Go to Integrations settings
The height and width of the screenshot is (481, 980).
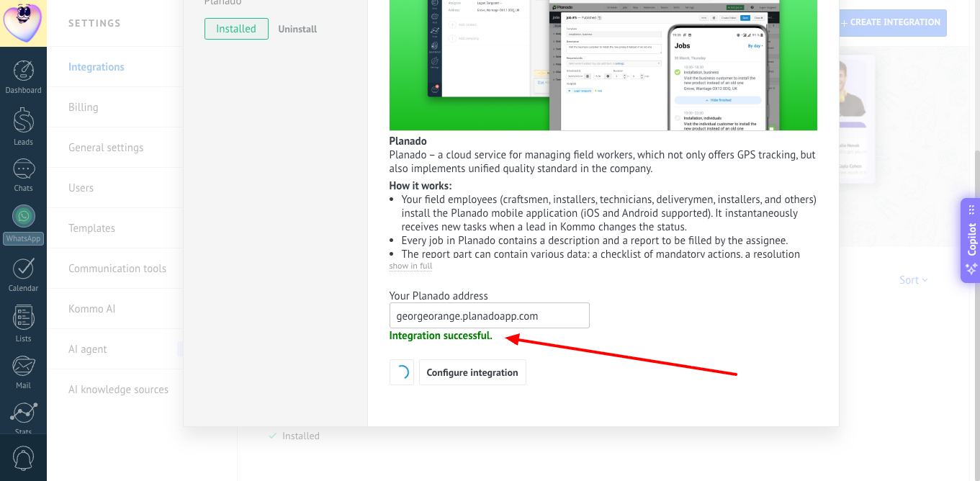(x=96, y=67)
